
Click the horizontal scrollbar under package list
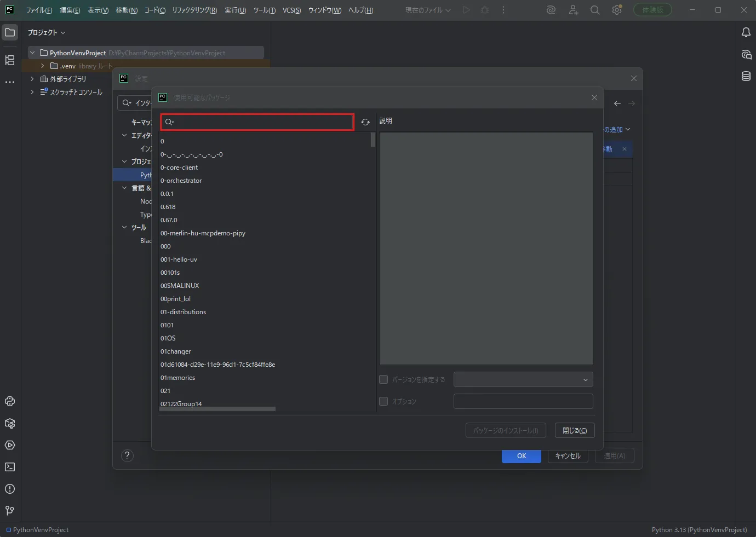pos(217,409)
